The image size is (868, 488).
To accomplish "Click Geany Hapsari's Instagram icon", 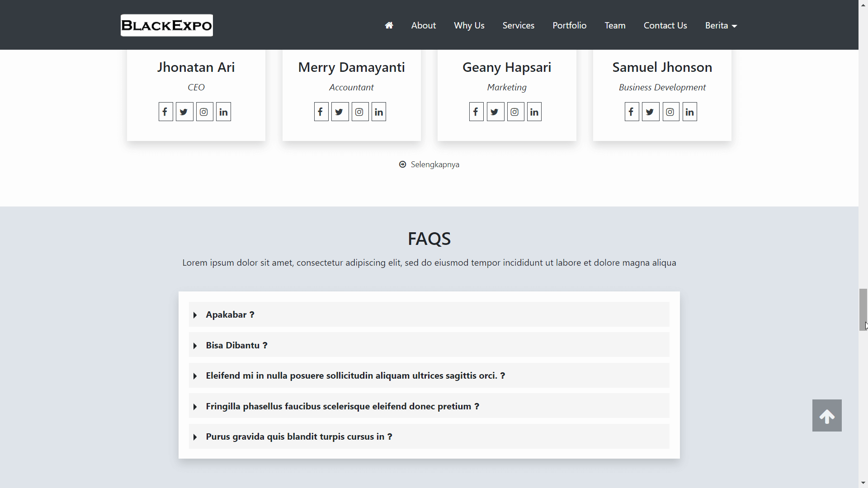I will (x=515, y=111).
